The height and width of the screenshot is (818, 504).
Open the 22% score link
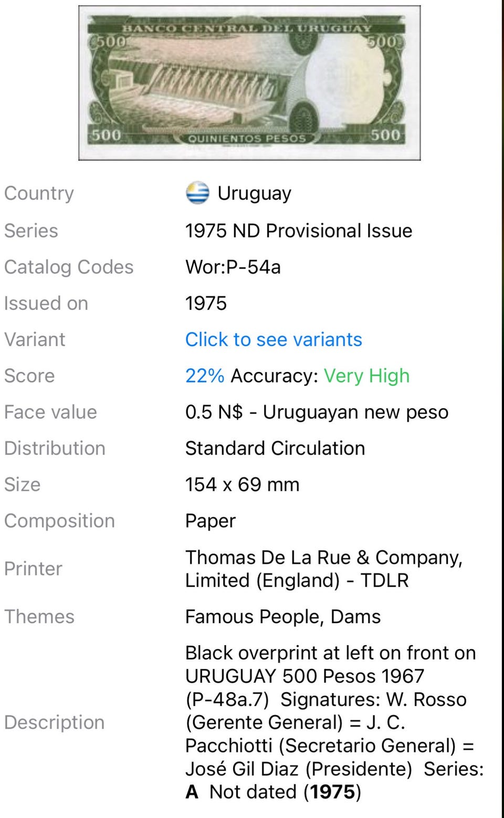tap(205, 376)
